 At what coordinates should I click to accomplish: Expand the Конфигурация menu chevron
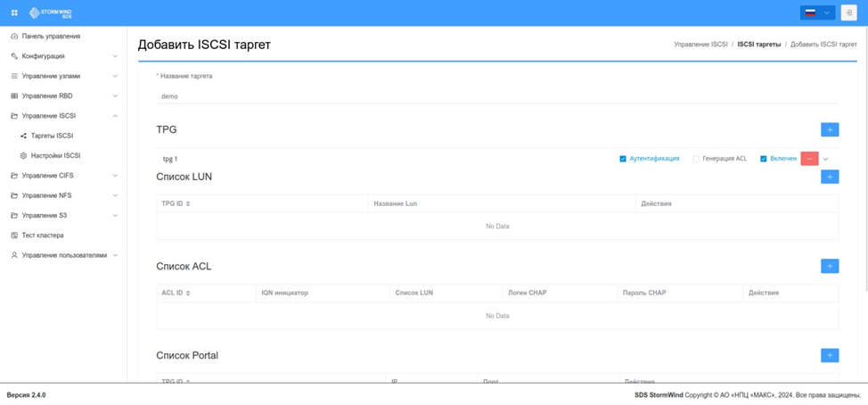click(x=115, y=56)
